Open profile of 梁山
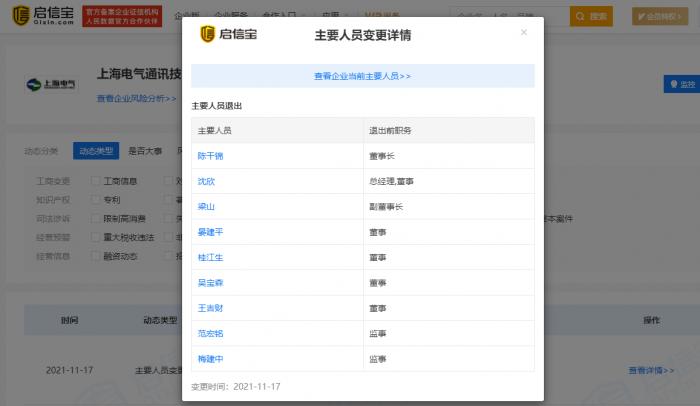700x406 pixels. point(206,207)
